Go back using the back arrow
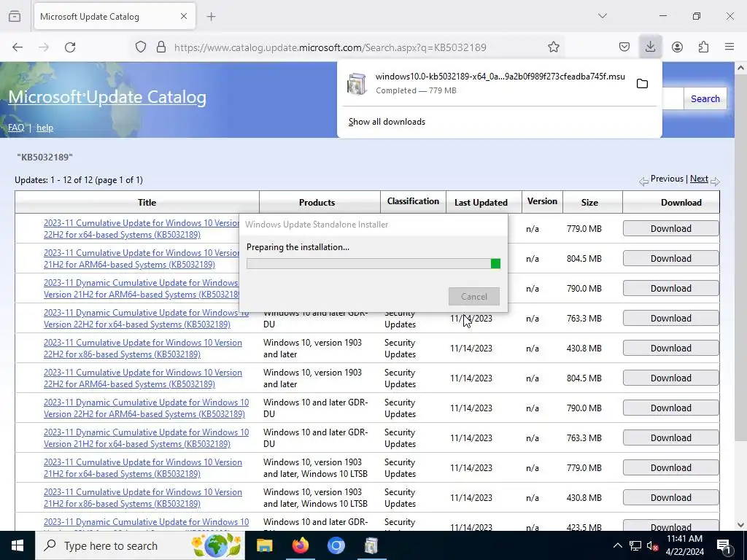The image size is (747, 560). [x=18, y=47]
